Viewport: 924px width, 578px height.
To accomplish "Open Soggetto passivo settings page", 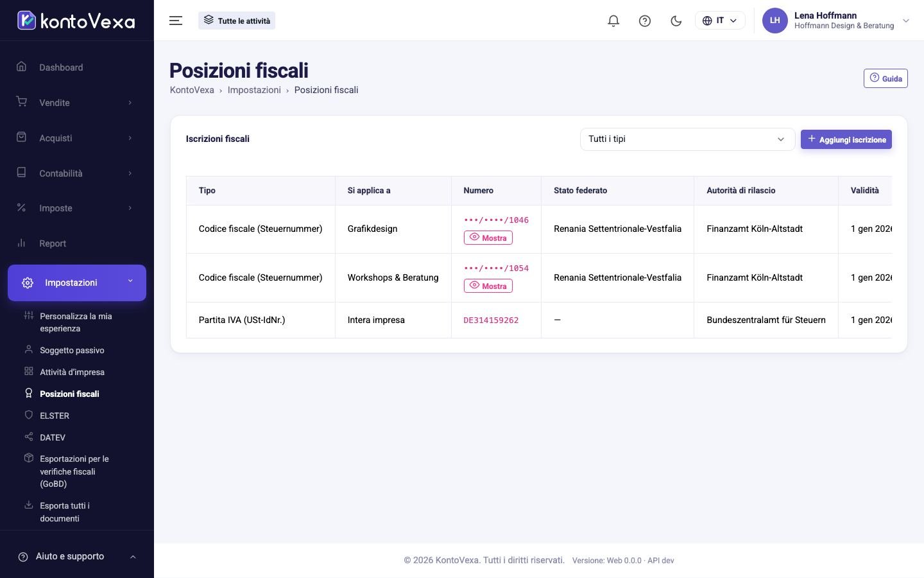I will tap(72, 350).
